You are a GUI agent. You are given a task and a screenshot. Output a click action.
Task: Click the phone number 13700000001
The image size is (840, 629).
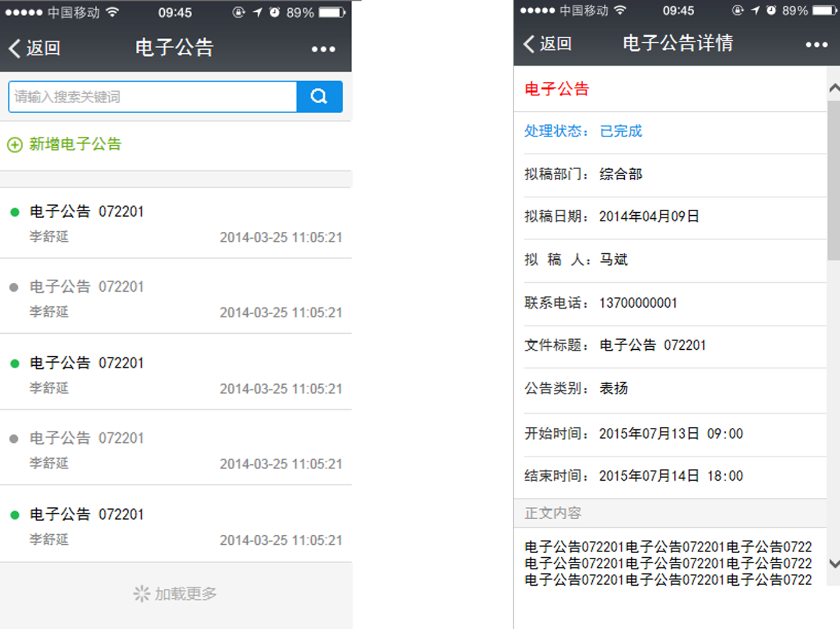pos(638,303)
